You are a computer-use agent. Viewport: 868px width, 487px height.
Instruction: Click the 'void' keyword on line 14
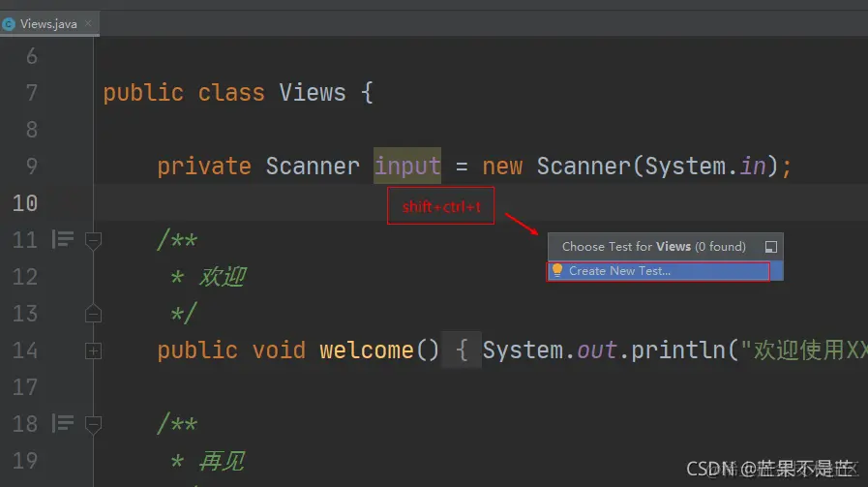279,350
